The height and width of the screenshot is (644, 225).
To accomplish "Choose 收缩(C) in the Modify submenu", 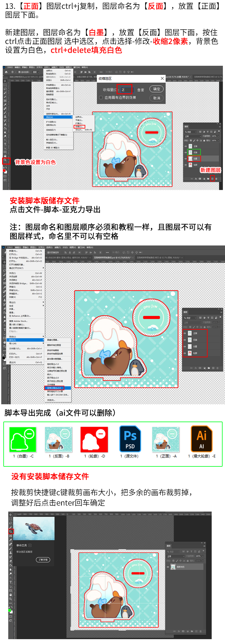I will pos(80,127).
